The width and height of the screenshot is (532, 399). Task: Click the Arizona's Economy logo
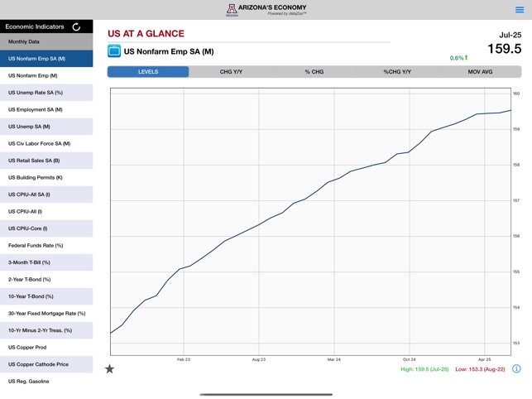tap(266, 10)
